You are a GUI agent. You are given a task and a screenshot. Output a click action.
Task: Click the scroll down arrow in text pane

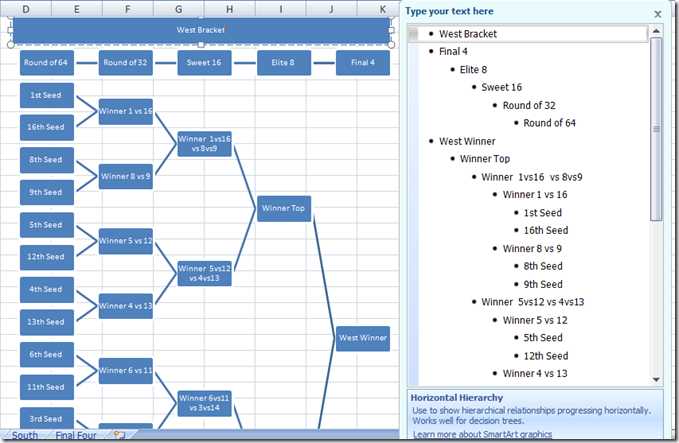656,380
